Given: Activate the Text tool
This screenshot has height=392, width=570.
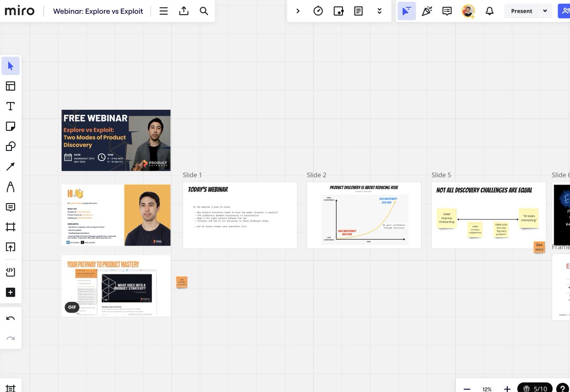Looking at the screenshot, I should tap(11, 106).
